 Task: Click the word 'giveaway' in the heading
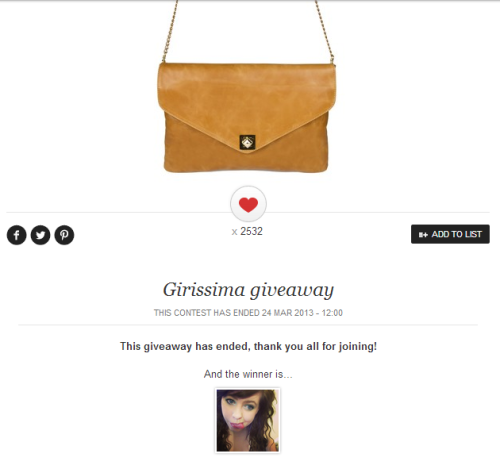pos(292,291)
